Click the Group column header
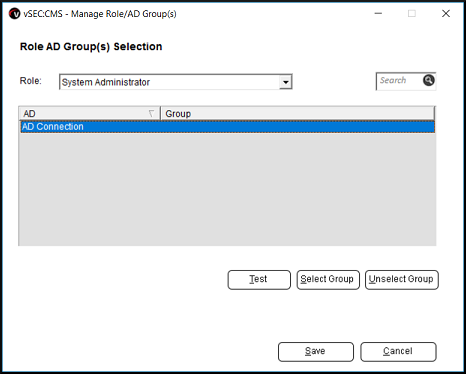Screen dimensions: 466x374 point(298,114)
